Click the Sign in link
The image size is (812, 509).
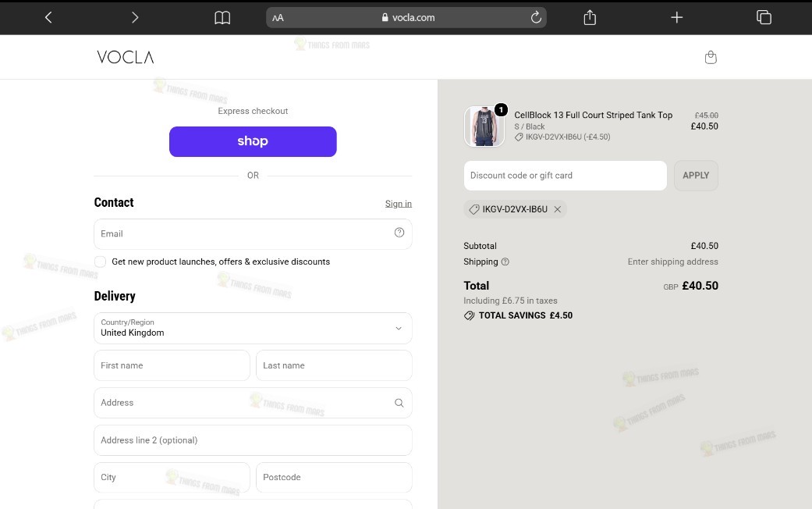(x=399, y=204)
